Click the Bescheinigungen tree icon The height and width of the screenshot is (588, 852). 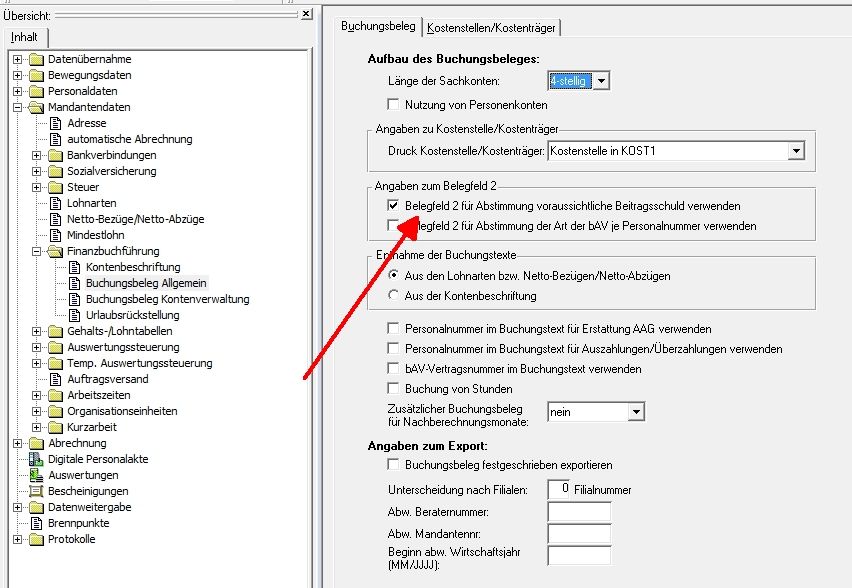(x=36, y=491)
